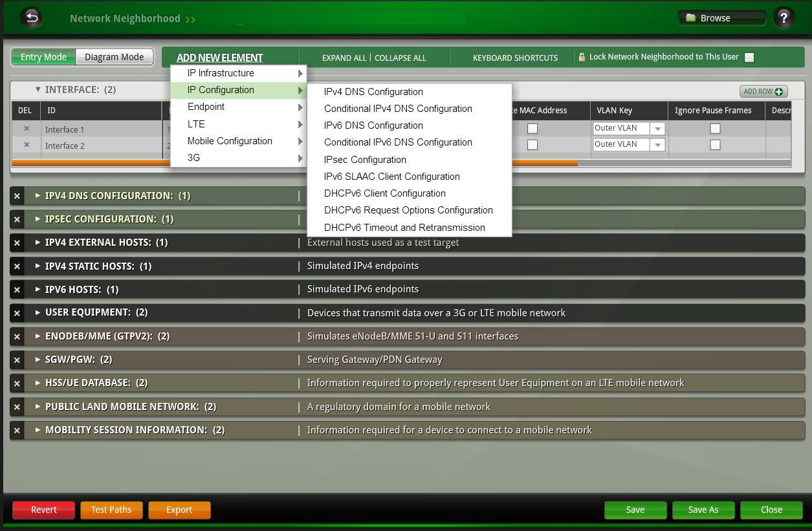Open VLAN Key dropdown for Interface 1
The image size is (812, 531).
tap(657, 129)
